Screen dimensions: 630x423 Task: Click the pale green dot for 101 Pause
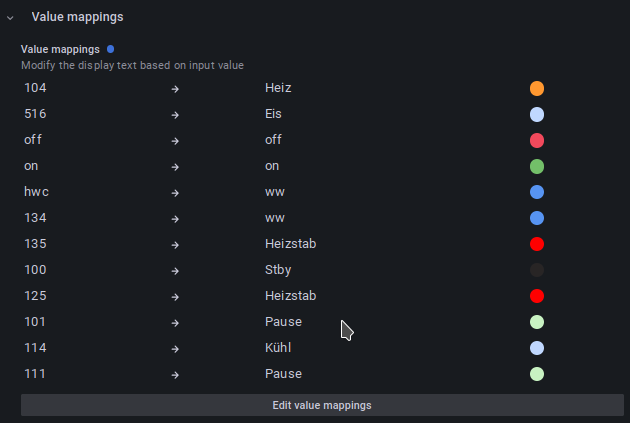tap(537, 322)
